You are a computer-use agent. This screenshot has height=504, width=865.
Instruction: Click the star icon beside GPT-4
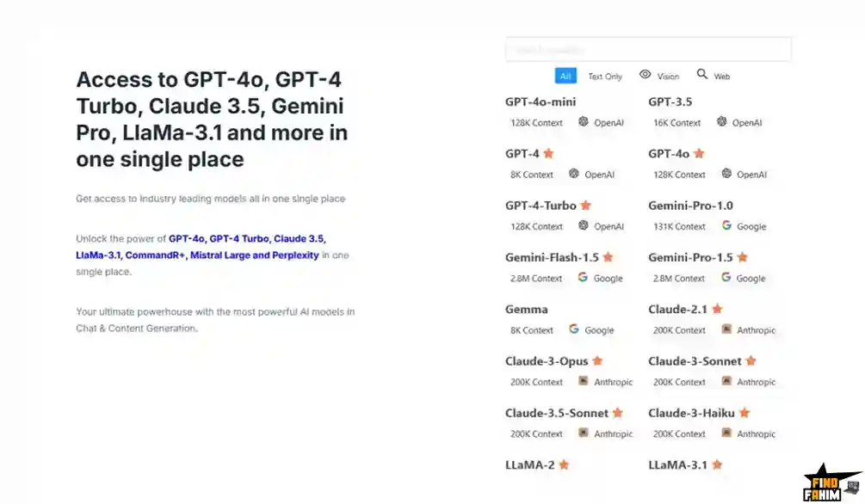[x=548, y=154]
